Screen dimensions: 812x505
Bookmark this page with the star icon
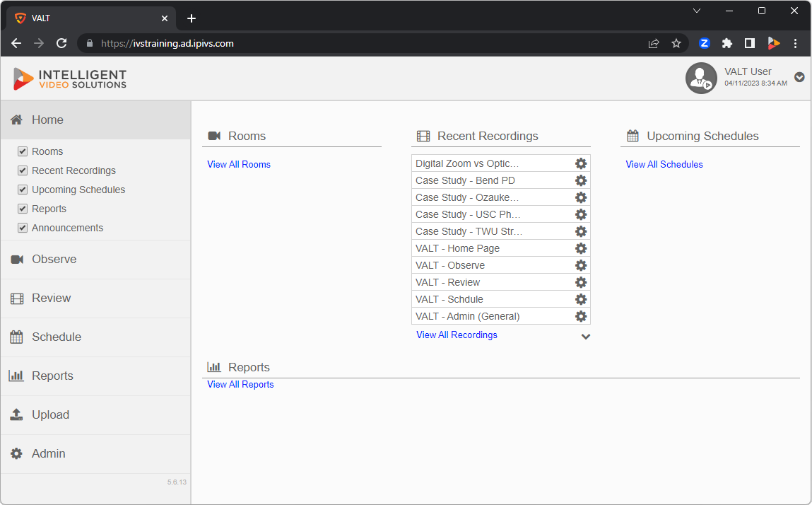point(676,44)
